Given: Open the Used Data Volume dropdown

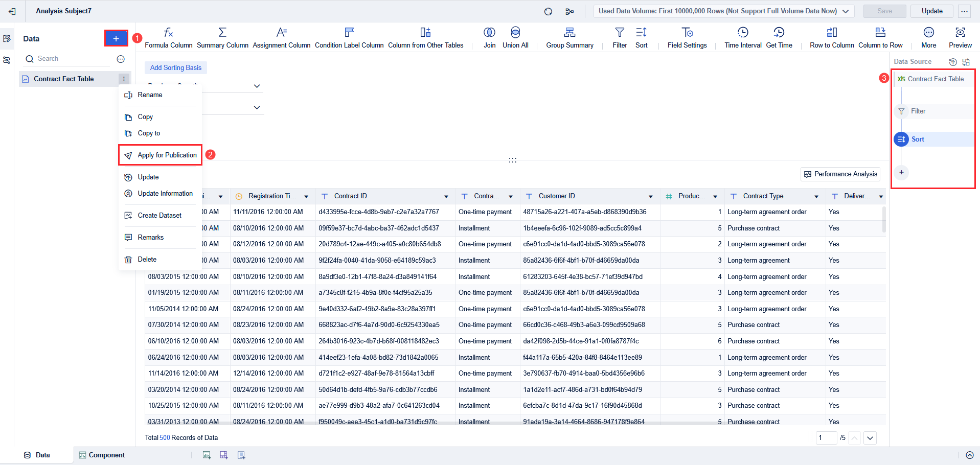Looking at the screenshot, I should point(724,11).
